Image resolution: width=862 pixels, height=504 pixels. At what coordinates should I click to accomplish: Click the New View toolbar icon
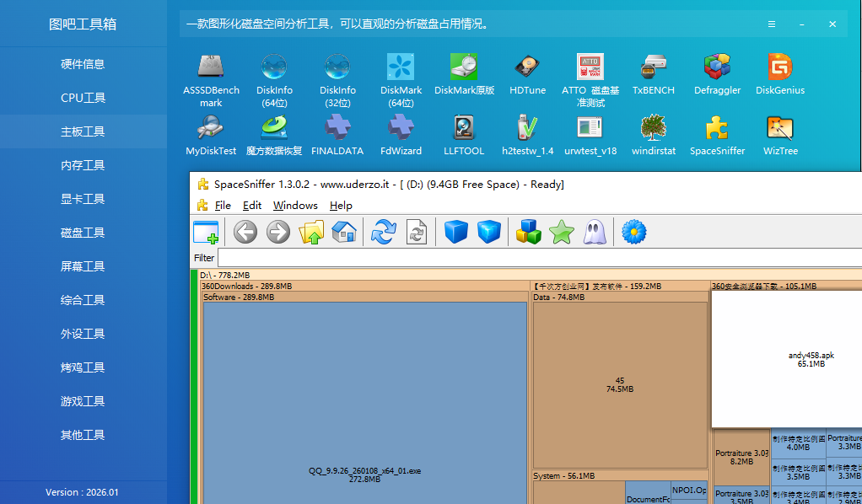pyautogui.click(x=206, y=232)
